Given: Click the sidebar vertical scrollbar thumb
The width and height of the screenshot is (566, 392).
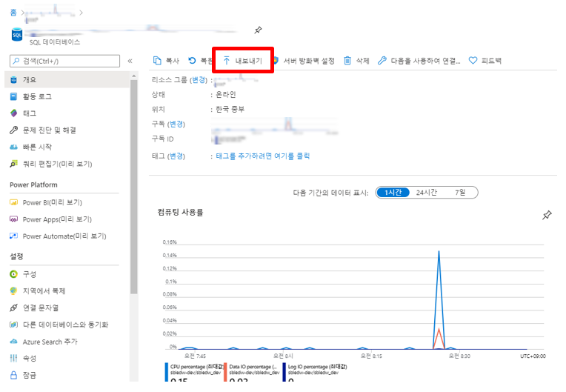Looking at the screenshot, I should pyautogui.click(x=134, y=187).
